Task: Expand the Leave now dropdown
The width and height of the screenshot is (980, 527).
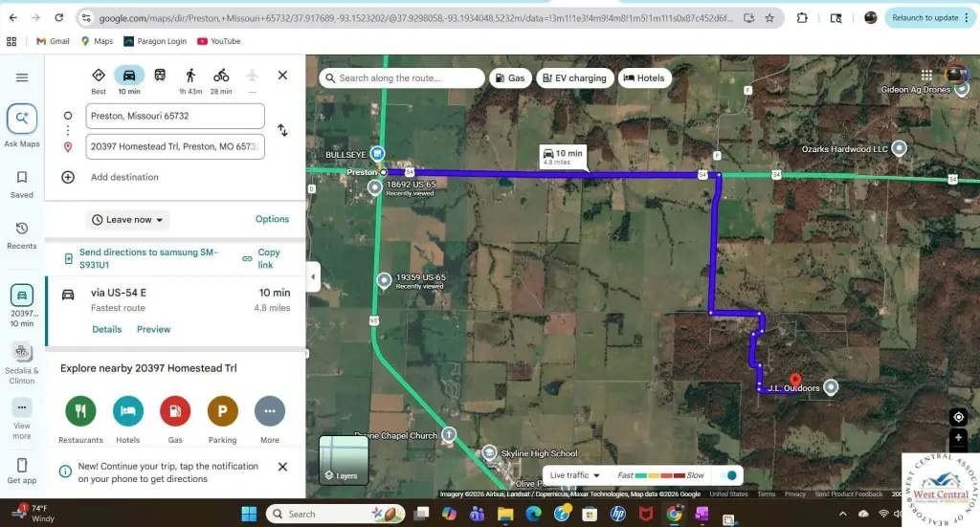Action: pos(127,220)
